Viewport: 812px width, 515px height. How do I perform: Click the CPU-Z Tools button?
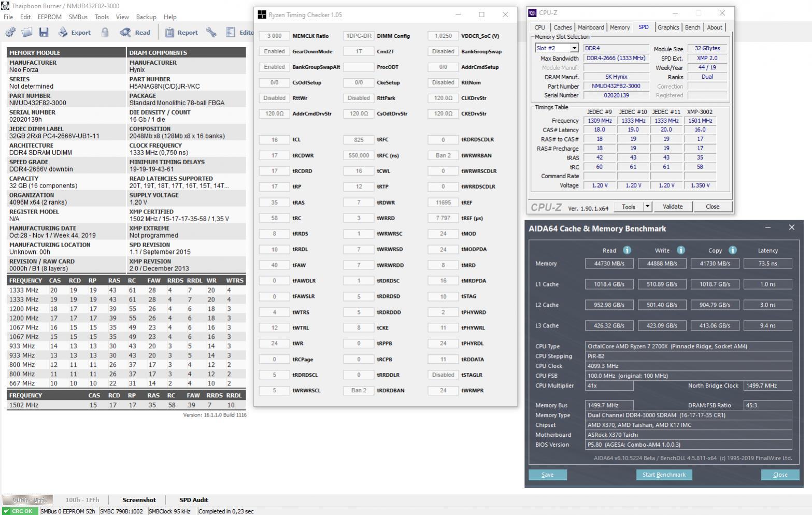click(x=629, y=206)
